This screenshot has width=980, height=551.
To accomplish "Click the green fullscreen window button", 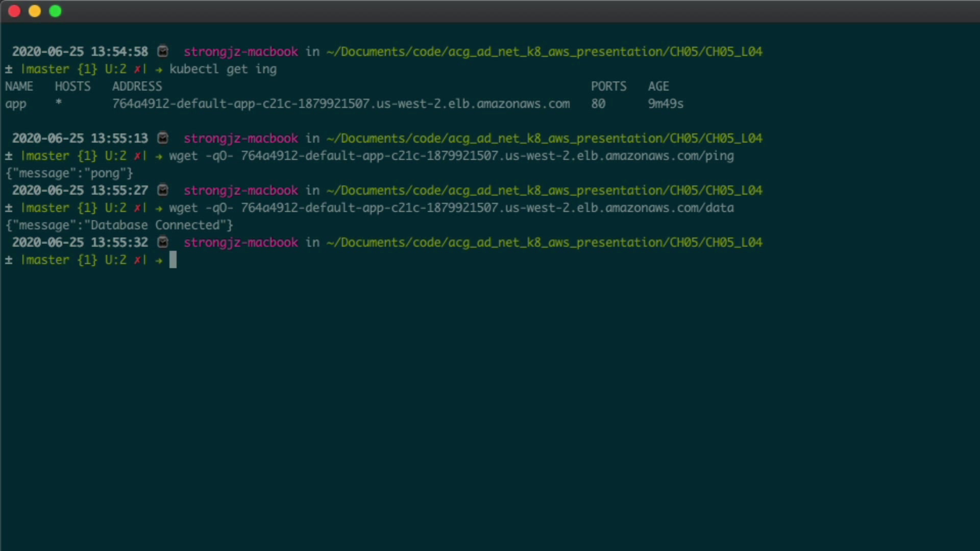I will click(x=55, y=11).
